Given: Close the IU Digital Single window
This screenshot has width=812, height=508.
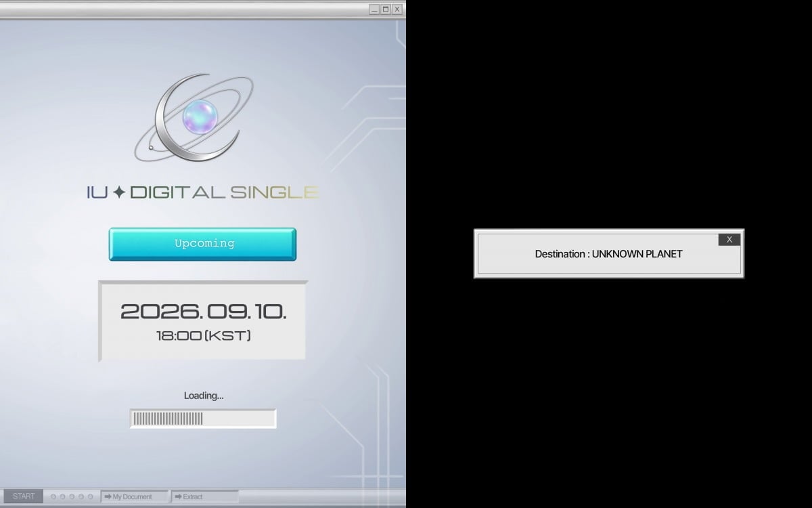Looking at the screenshot, I should click(x=397, y=9).
